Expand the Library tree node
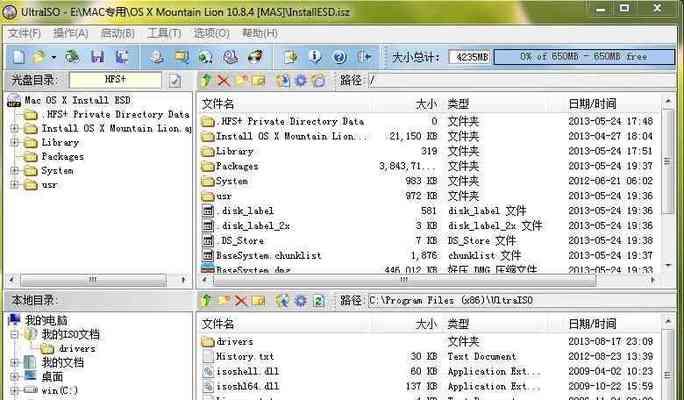The image size is (684, 400). [x=14, y=142]
